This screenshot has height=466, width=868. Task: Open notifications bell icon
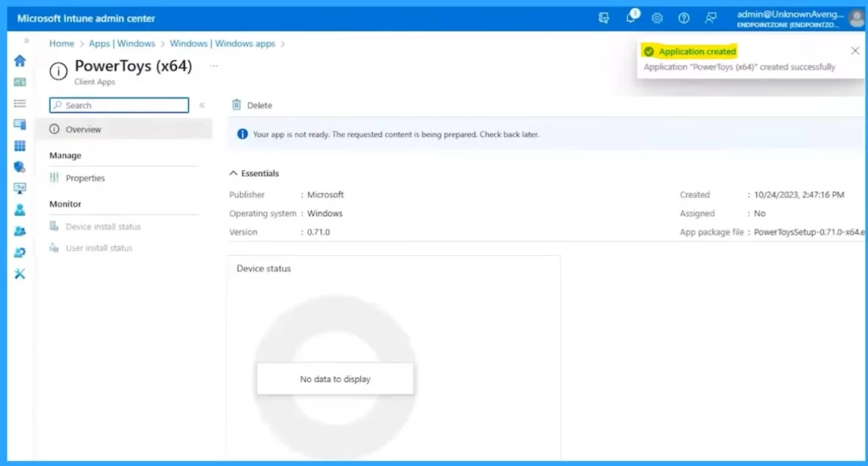coord(631,18)
